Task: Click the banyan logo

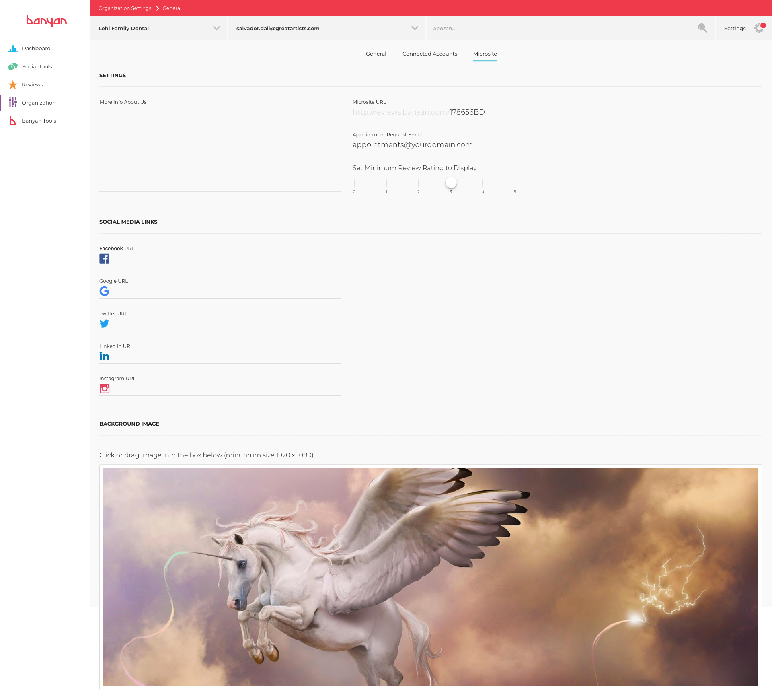Action: click(x=46, y=21)
